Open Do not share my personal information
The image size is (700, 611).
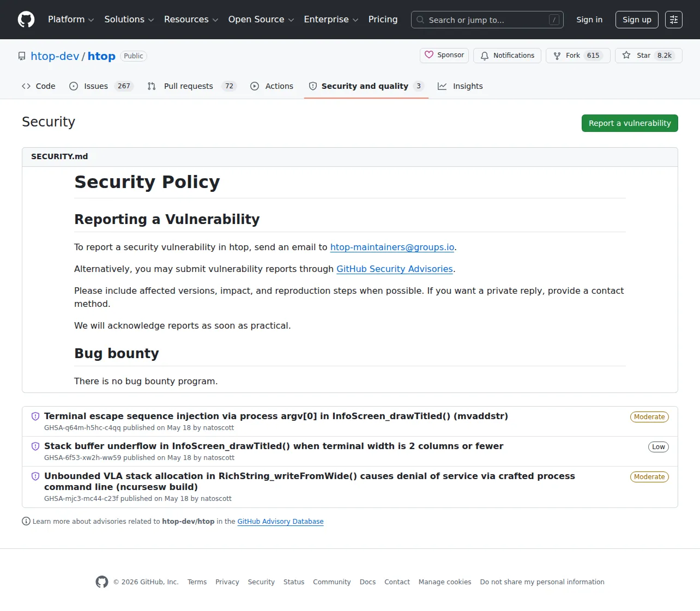pos(542,582)
